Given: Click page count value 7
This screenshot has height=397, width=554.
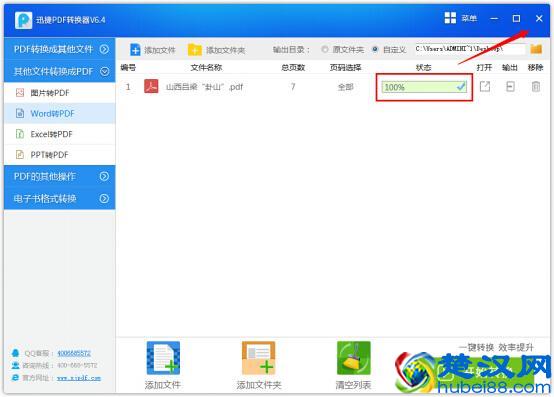Looking at the screenshot, I should pyautogui.click(x=293, y=87).
